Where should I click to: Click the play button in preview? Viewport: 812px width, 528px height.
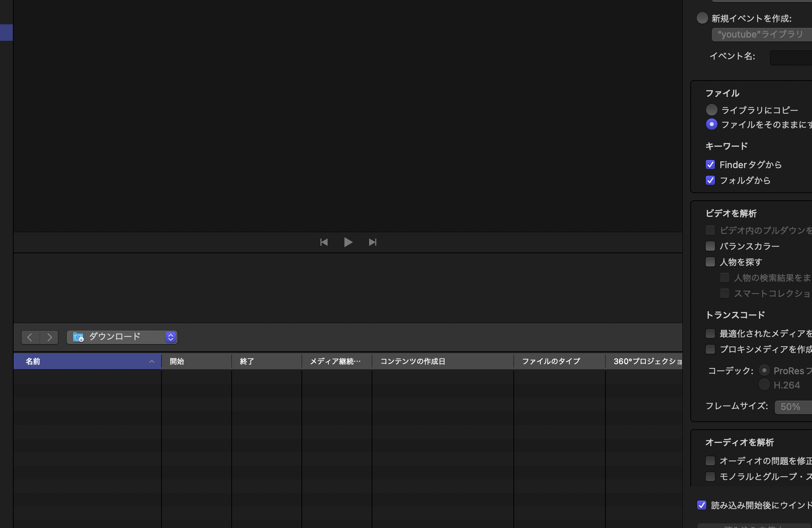348,242
